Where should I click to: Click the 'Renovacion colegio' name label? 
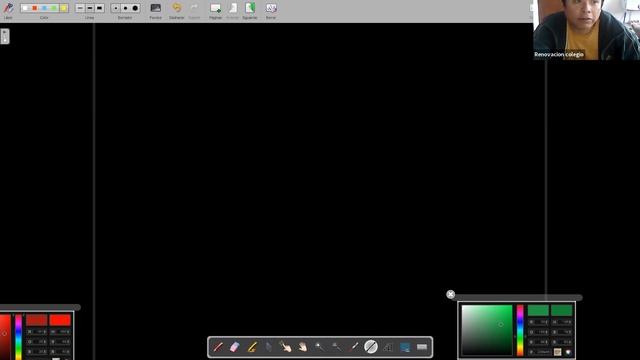559,54
